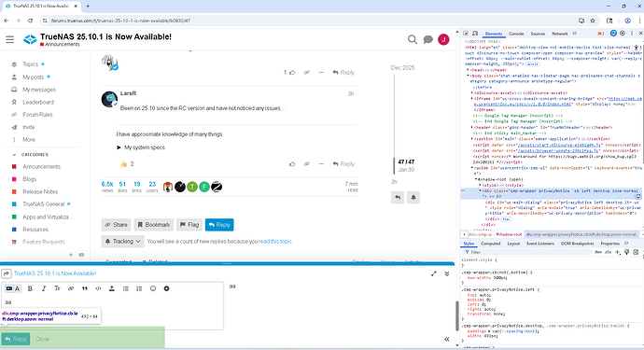Open the text size (Tт) heading tool
Screen dimensions: 644x350
[57, 288]
